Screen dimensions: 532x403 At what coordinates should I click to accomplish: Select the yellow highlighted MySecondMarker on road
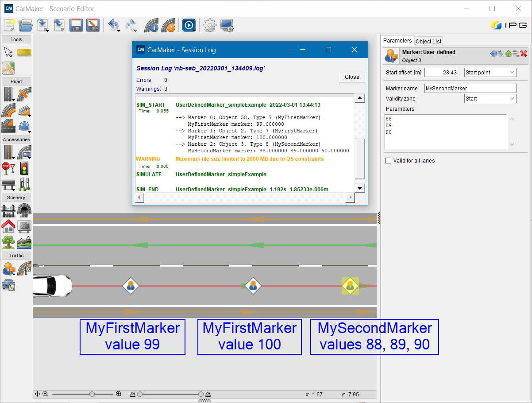pyautogui.click(x=350, y=286)
